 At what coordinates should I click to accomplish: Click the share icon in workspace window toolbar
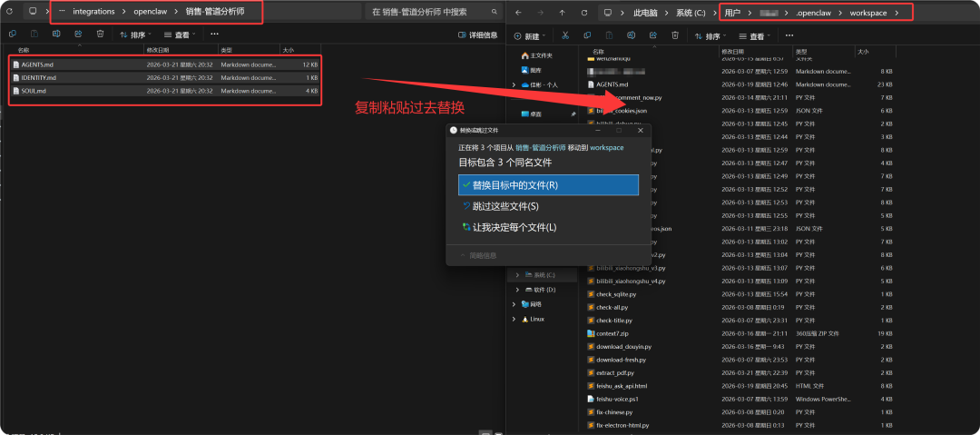click(653, 36)
